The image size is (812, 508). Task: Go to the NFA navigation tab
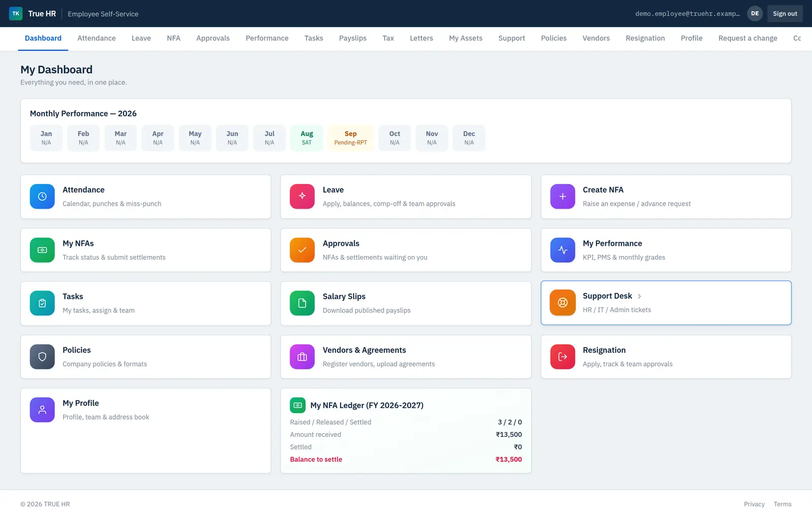point(174,39)
